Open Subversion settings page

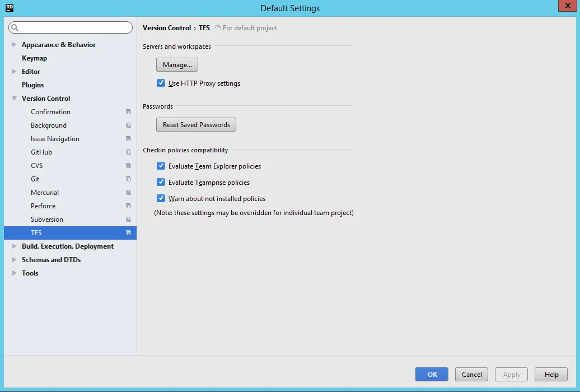[x=47, y=220]
